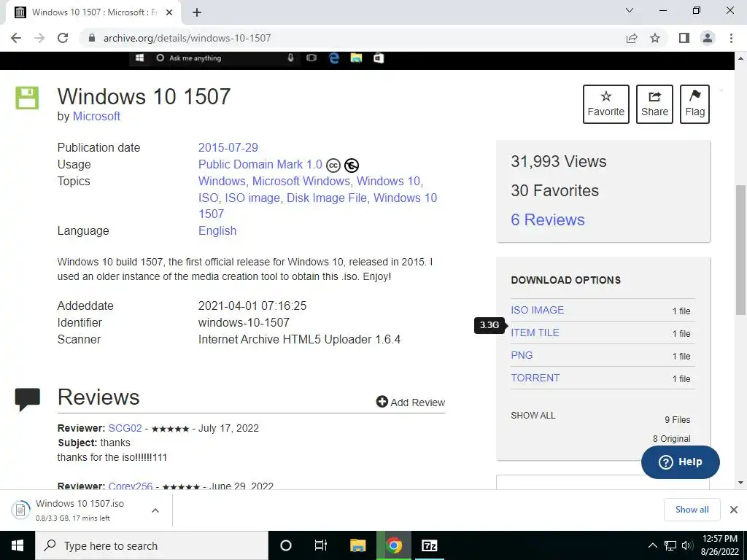
Task: Click the Share button
Action: 654,104
